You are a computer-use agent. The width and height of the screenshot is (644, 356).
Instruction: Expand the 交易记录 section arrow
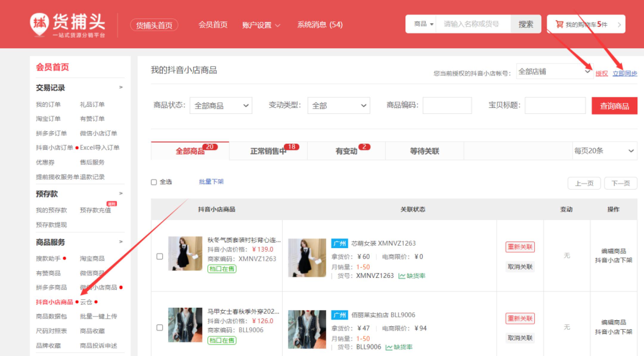click(x=121, y=87)
